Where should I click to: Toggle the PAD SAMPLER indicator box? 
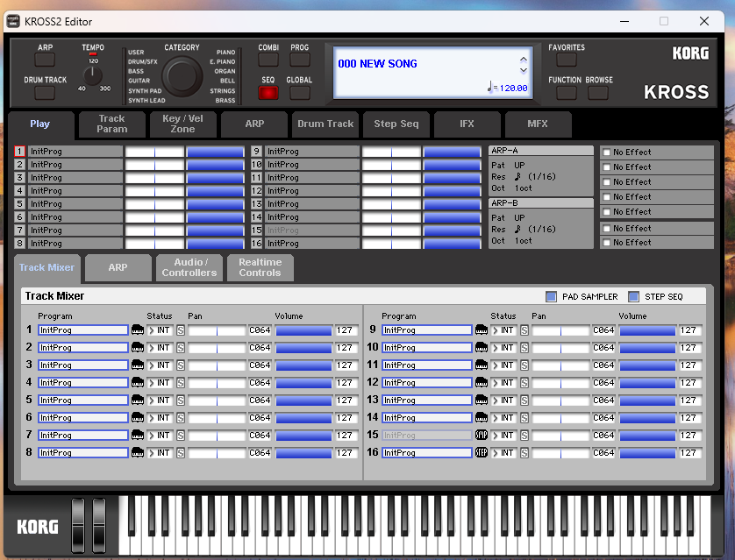click(551, 297)
